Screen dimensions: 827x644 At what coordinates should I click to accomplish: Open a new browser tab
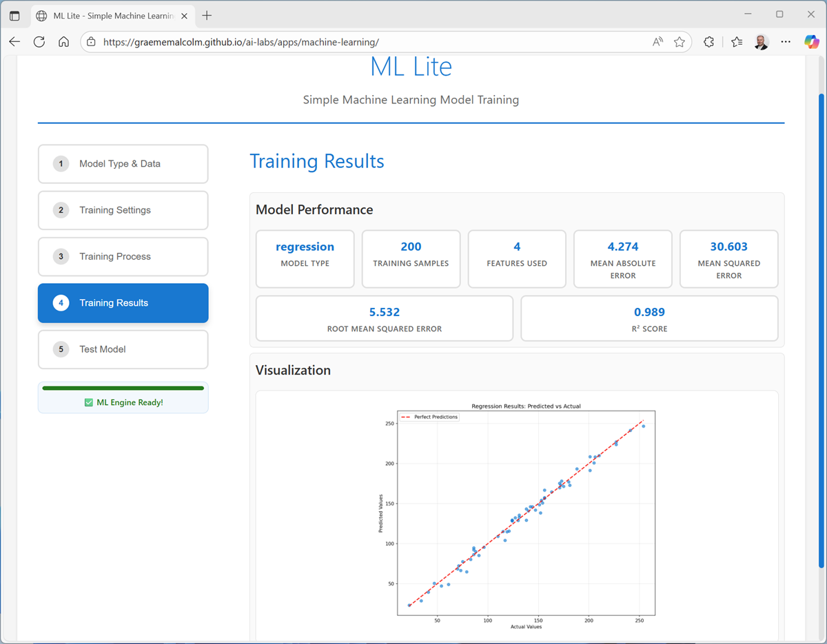[x=208, y=14]
